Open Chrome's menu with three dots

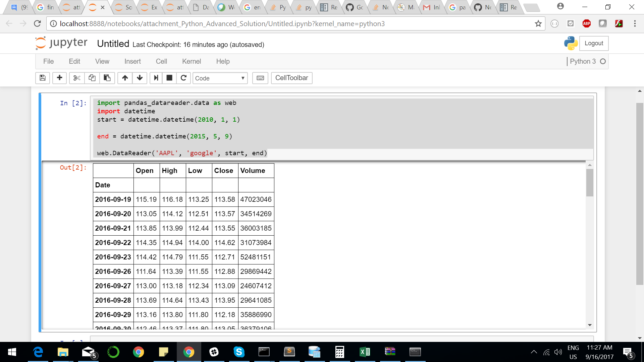tap(635, 23)
